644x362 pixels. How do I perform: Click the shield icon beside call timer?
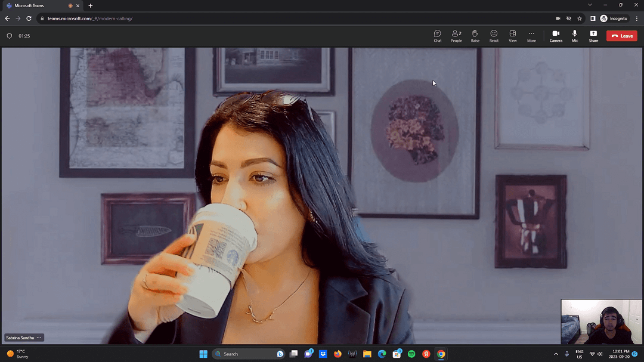(x=9, y=36)
